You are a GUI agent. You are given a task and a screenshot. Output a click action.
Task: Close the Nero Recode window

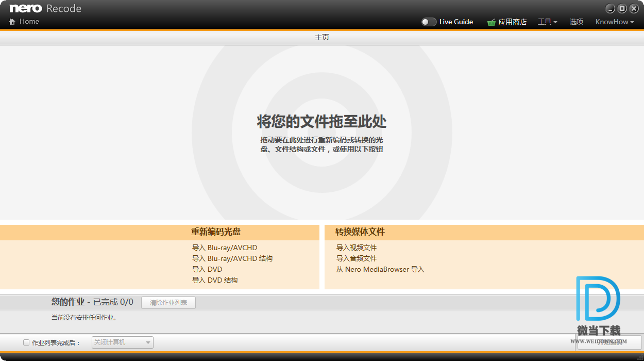pos(634,9)
